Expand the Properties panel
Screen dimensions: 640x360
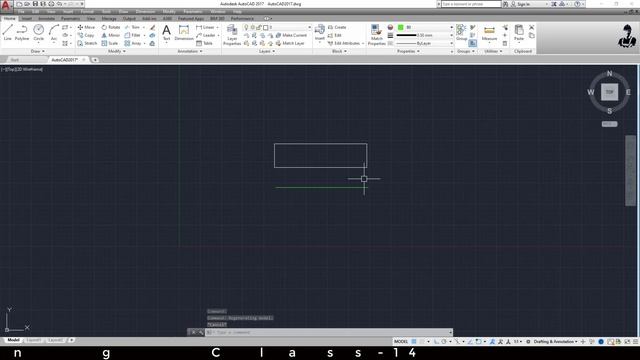(x=408, y=51)
